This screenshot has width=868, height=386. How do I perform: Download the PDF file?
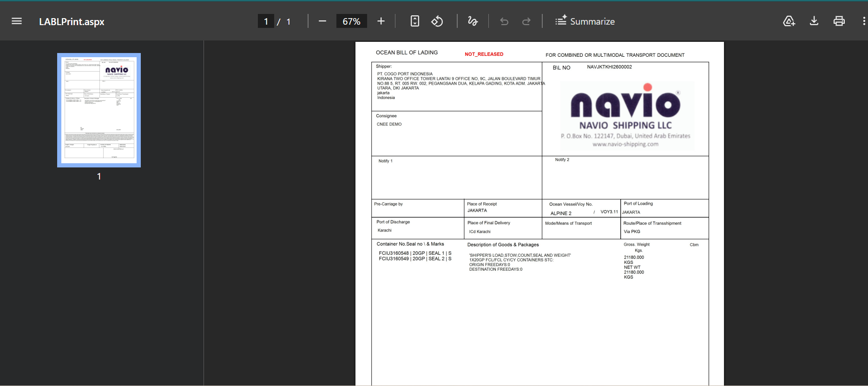(814, 21)
